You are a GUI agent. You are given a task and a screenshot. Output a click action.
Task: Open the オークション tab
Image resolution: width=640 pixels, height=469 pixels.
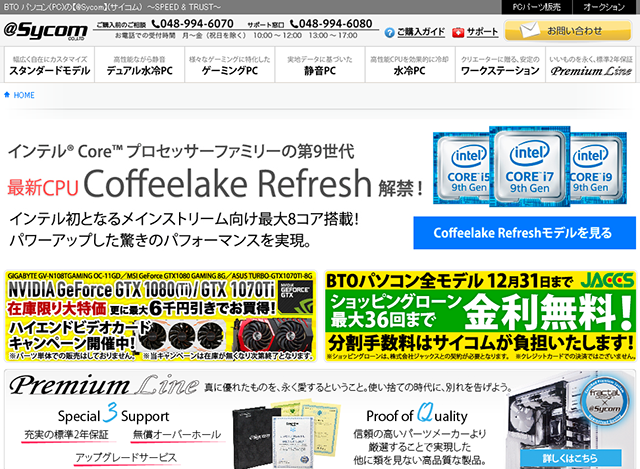(x=604, y=7)
